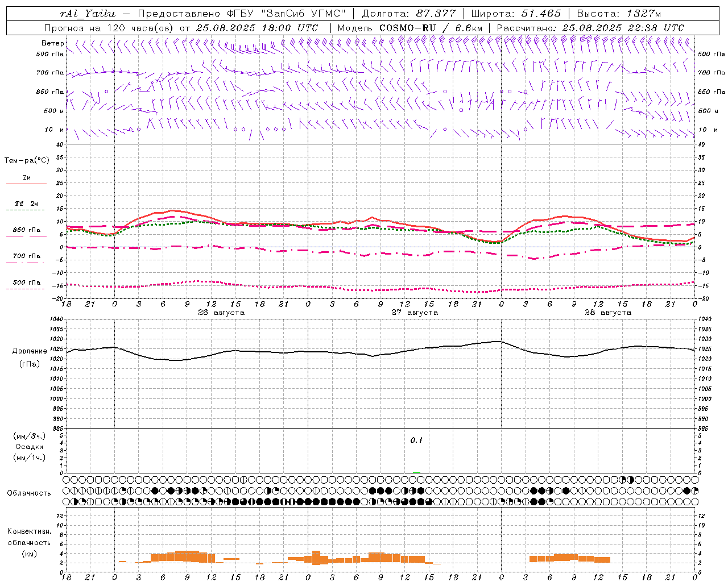Click the (км) unit under convective cloudiness label

pyautogui.click(x=30, y=554)
